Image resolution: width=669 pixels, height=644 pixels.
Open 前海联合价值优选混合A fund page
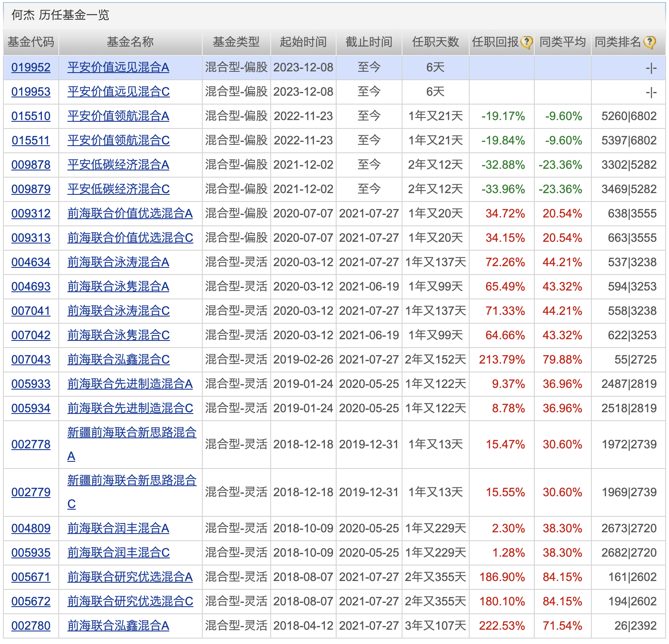pyautogui.click(x=130, y=214)
